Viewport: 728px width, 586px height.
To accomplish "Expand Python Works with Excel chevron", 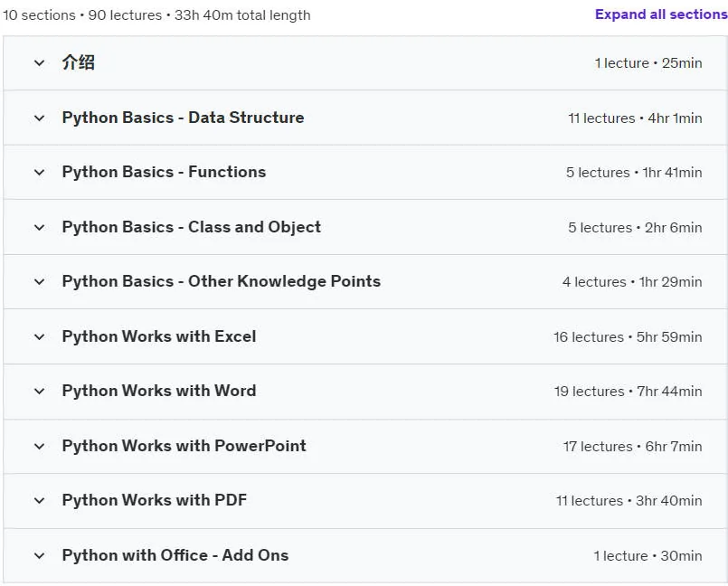I will 40,336.
